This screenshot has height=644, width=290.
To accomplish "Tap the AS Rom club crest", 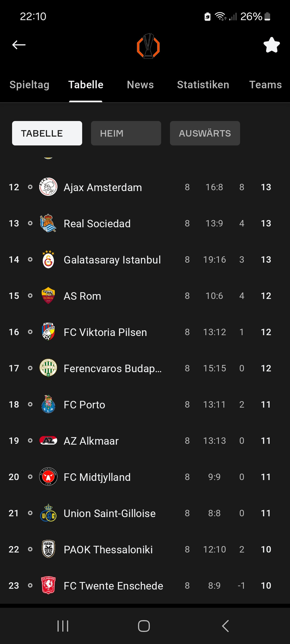I will click(48, 296).
